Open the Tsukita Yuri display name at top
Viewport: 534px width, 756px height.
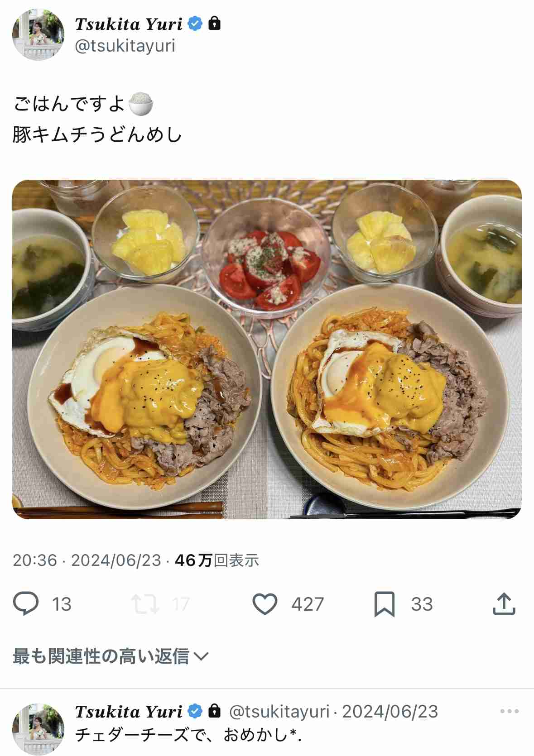click(x=129, y=24)
